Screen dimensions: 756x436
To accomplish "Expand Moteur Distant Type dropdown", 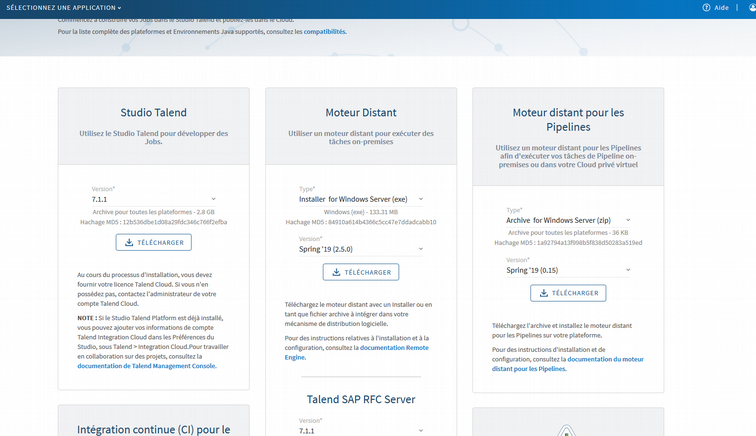I will click(x=361, y=199).
